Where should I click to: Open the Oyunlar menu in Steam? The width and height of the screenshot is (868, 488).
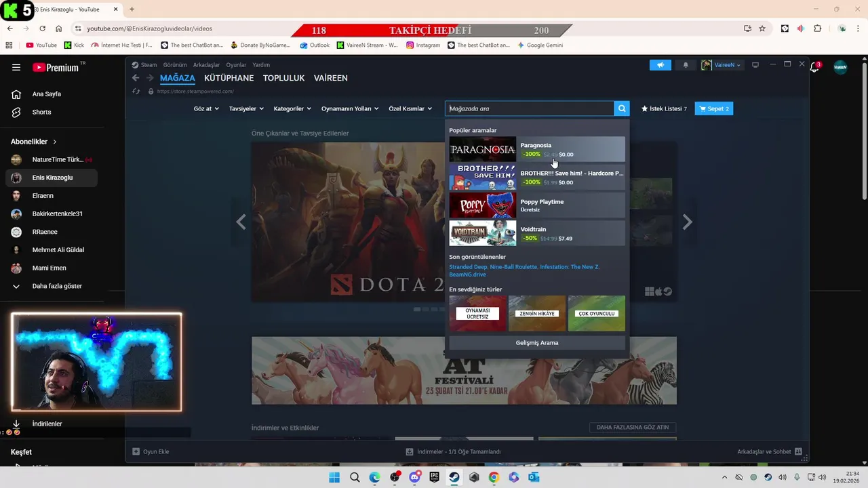click(236, 65)
